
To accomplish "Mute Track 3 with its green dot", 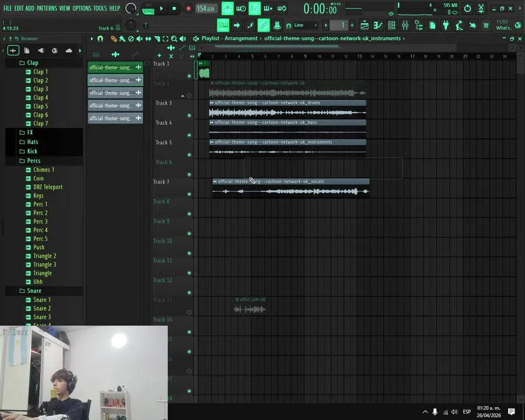I will tap(189, 116).
